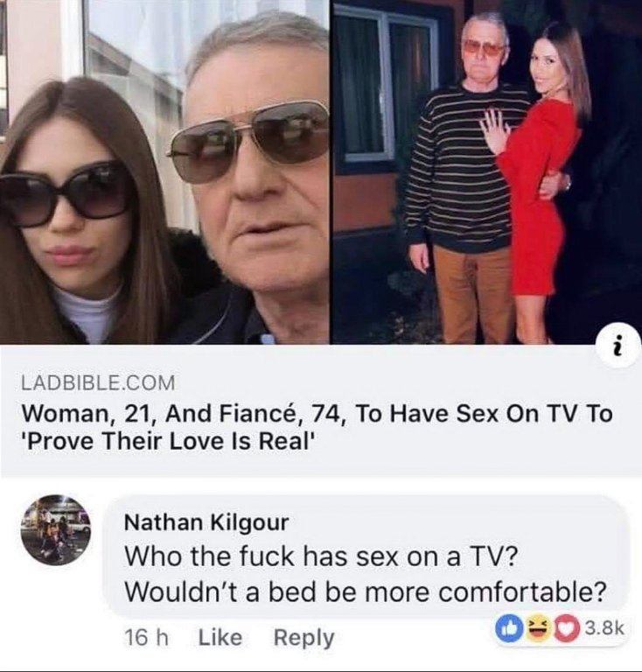Open the left close-up selfie photo
The height and width of the screenshot is (672, 642).
coord(164,171)
